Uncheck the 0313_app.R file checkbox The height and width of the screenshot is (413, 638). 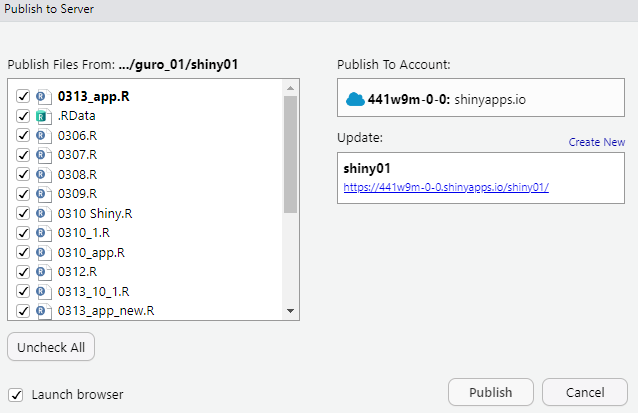(x=23, y=96)
